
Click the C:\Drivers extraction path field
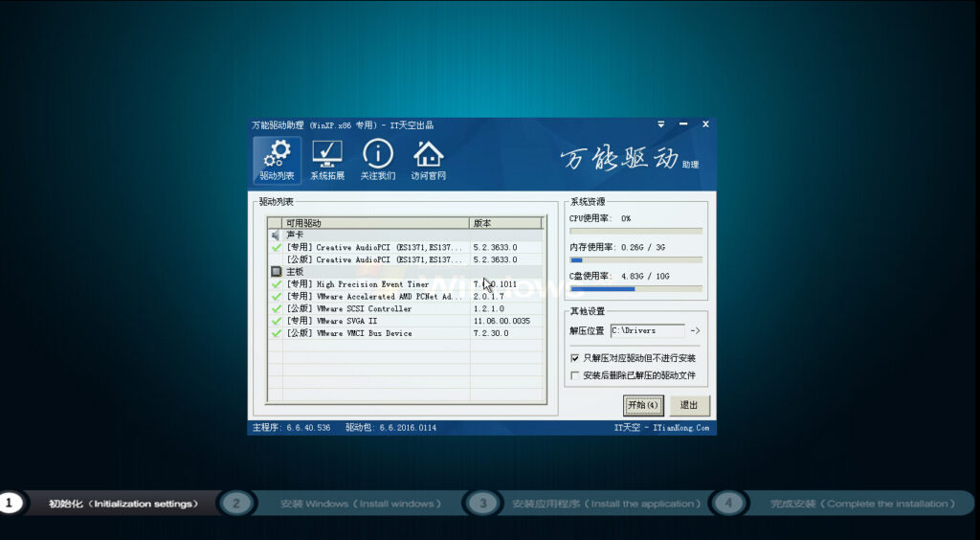[647, 330]
